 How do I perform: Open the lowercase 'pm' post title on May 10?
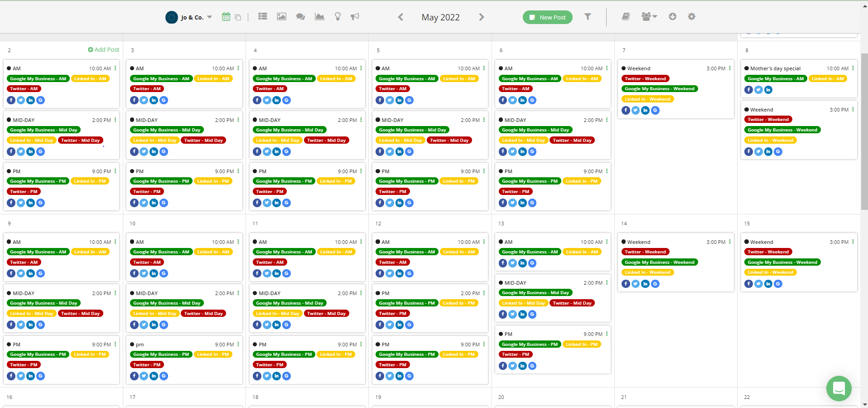pos(140,345)
